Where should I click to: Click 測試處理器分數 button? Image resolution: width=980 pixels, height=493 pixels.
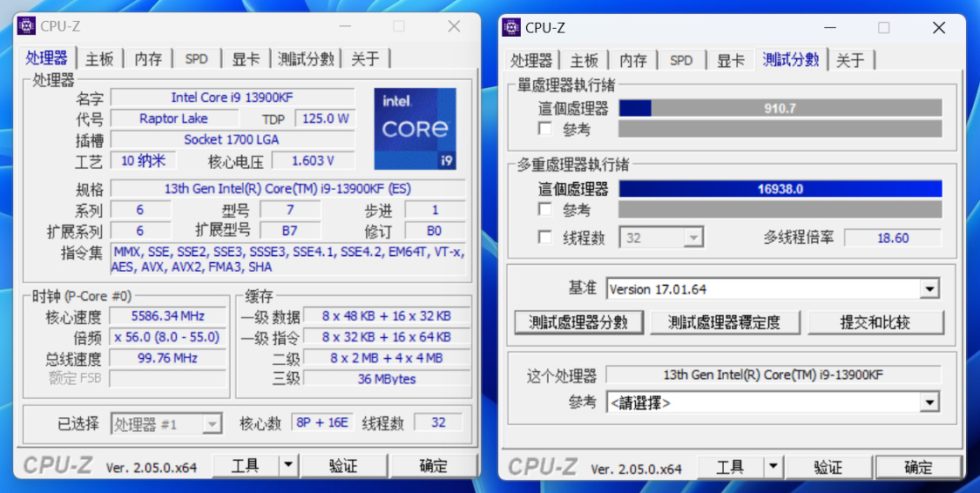(x=578, y=322)
